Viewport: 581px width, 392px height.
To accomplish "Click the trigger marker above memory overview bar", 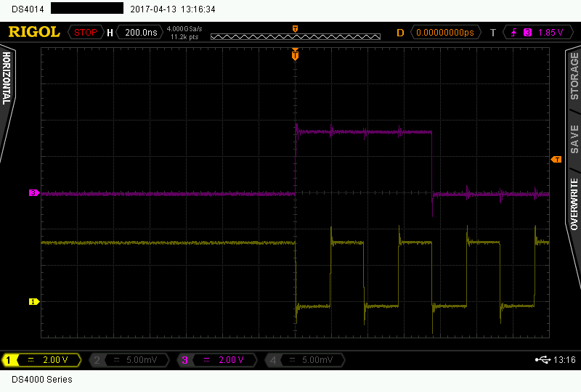I will click(296, 28).
